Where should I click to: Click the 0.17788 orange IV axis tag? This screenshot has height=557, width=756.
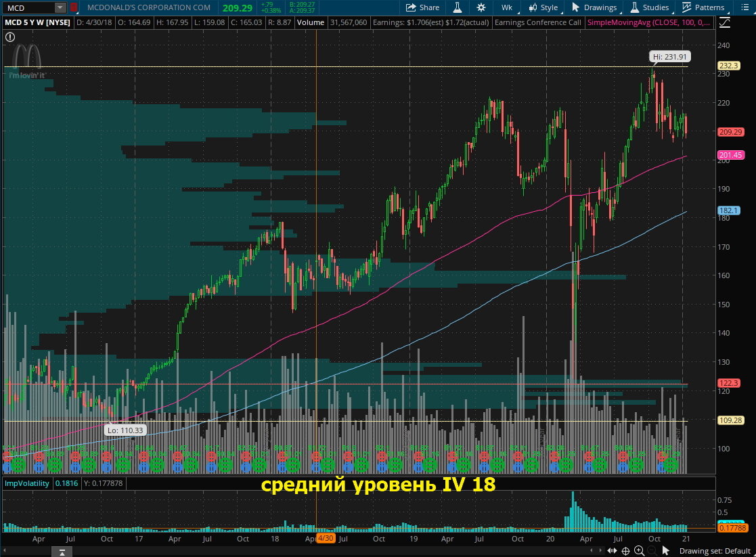(x=732, y=528)
